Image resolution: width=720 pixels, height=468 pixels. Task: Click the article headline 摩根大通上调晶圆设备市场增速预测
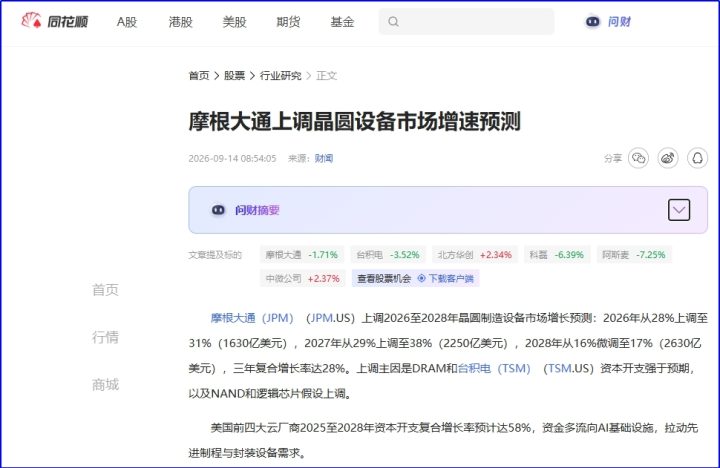point(354,122)
